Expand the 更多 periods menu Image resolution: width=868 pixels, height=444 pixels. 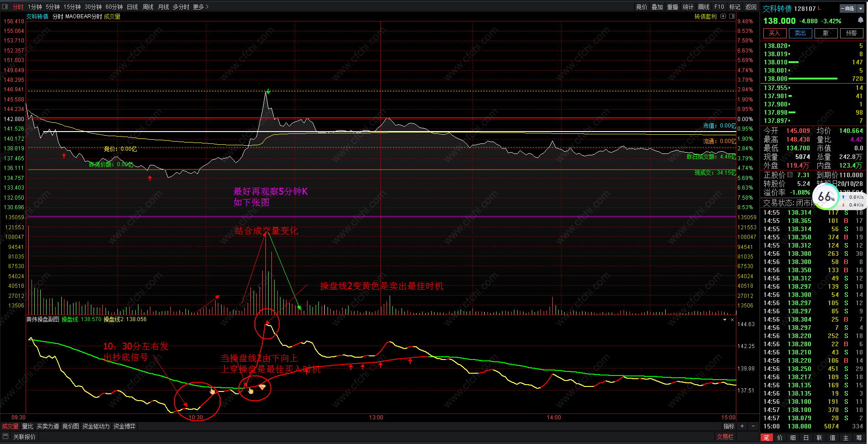pos(201,7)
